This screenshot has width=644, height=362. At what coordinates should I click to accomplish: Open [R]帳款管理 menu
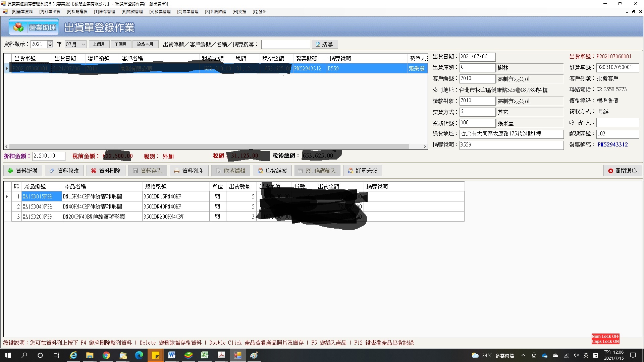point(132,12)
